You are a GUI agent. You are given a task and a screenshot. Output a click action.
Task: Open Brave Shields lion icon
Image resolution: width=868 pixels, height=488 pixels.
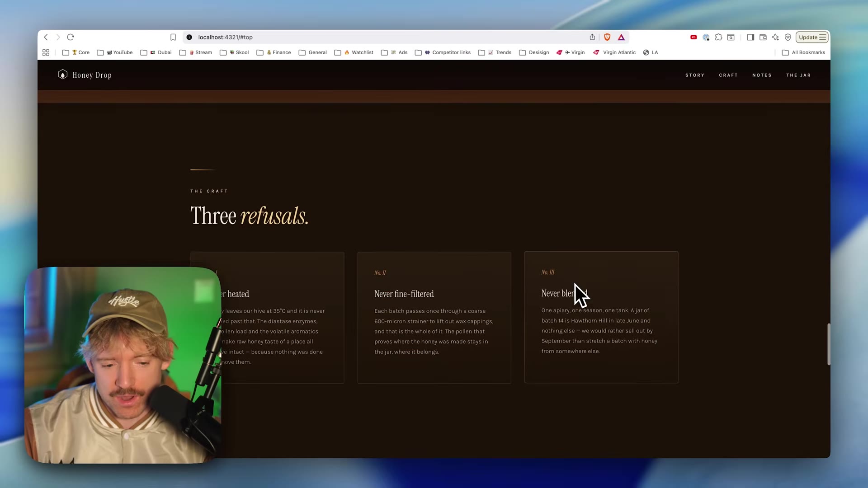[607, 37]
